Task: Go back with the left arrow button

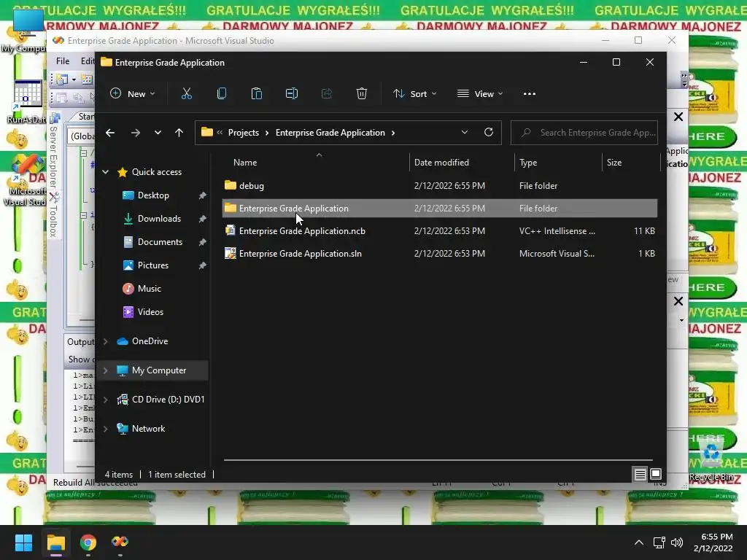Action: point(110,133)
